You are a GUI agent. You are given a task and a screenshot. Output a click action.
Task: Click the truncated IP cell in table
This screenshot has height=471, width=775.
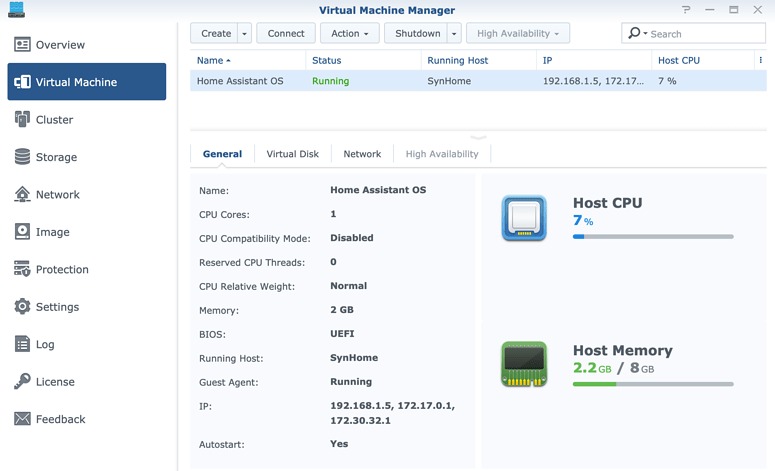tap(593, 81)
